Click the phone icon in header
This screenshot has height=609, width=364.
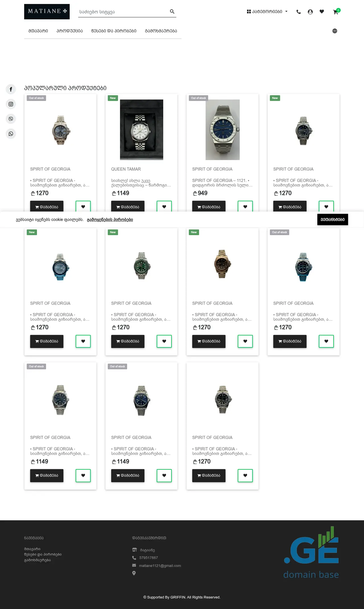tap(299, 12)
